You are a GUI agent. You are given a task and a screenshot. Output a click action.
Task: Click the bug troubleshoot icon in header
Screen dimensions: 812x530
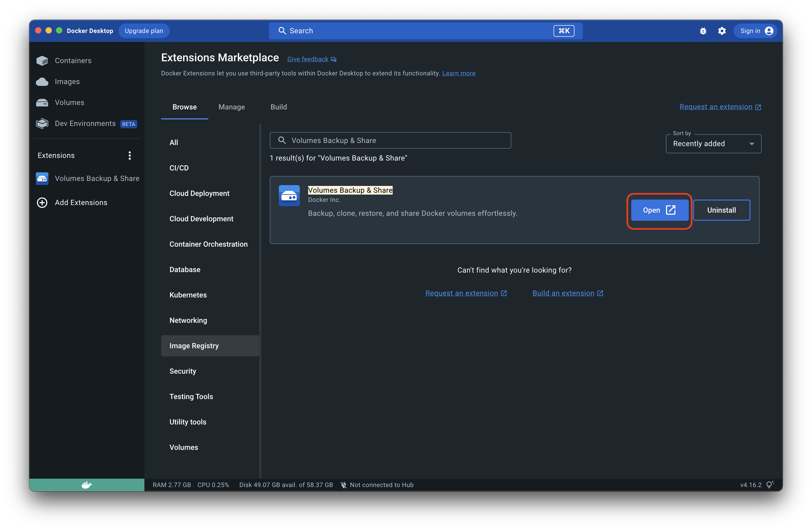tap(703, 31)
